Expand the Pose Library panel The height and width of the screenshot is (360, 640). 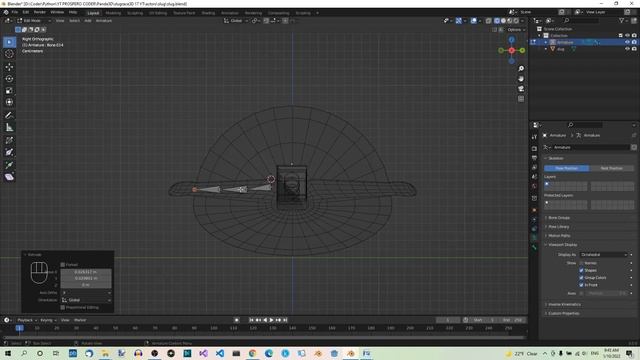(x=558, y=227)
